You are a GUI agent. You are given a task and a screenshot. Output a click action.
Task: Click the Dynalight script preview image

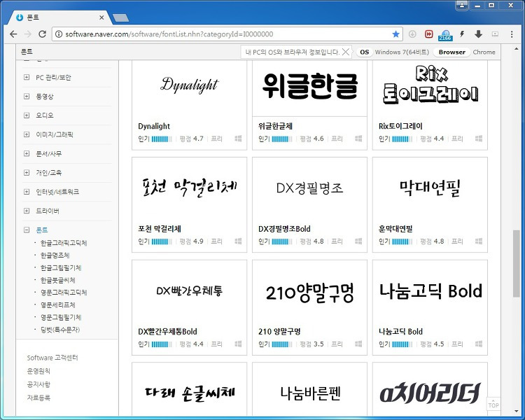[x=190, y=85]
